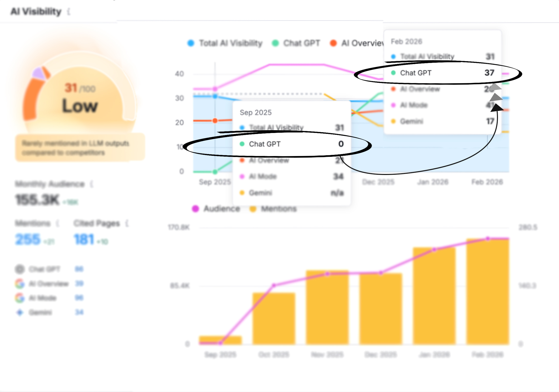This screenshot has height=392, width=559.
Task: Click the Chat GPT logo in platform list
Action: pos(20,269)
